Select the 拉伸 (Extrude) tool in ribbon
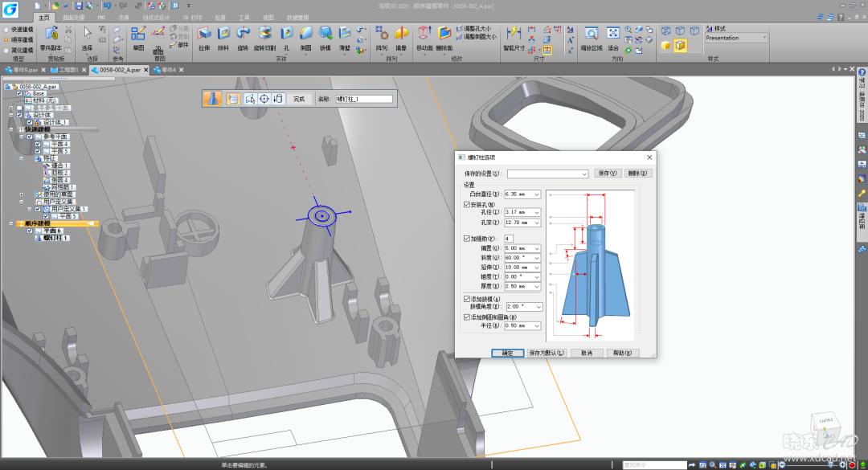 pos(204,35)
